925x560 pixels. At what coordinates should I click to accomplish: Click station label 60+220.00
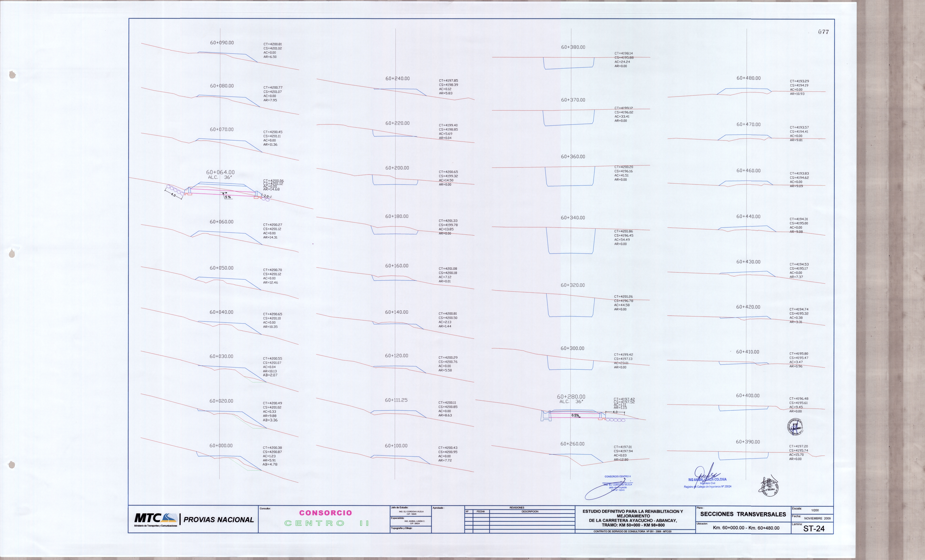tap(398, 123)
